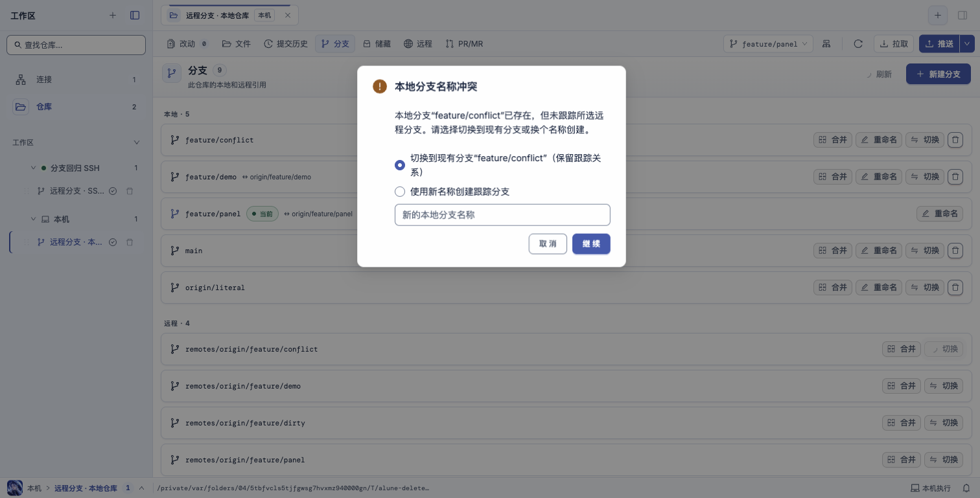Screen dimensions: 980x498
Task: Open the 仓库 repositories section
Action: click(x=76, y=107)
